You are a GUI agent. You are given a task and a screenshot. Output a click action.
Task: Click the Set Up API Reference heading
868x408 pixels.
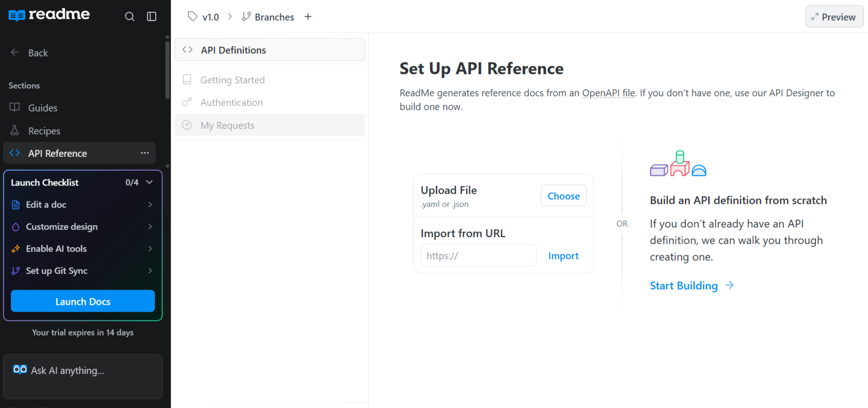click(x=481, y=69)
